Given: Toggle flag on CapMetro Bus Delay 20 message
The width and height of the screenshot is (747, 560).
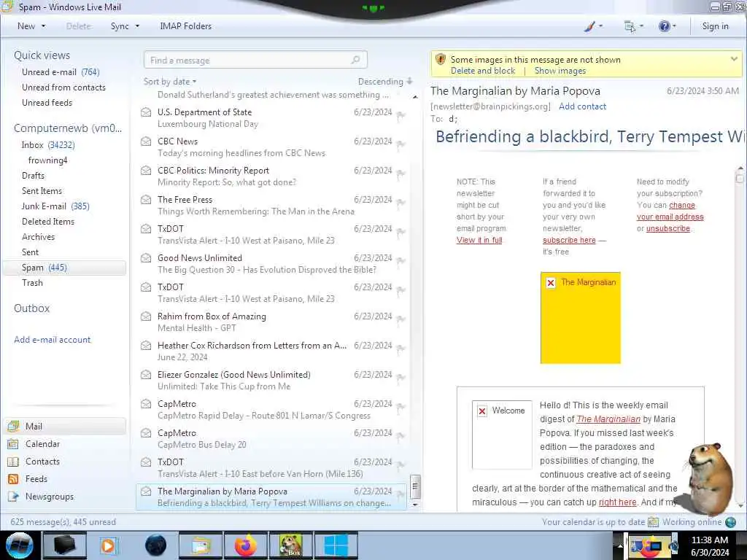Looking at the screenshot, I should click(x=400, y=436).
